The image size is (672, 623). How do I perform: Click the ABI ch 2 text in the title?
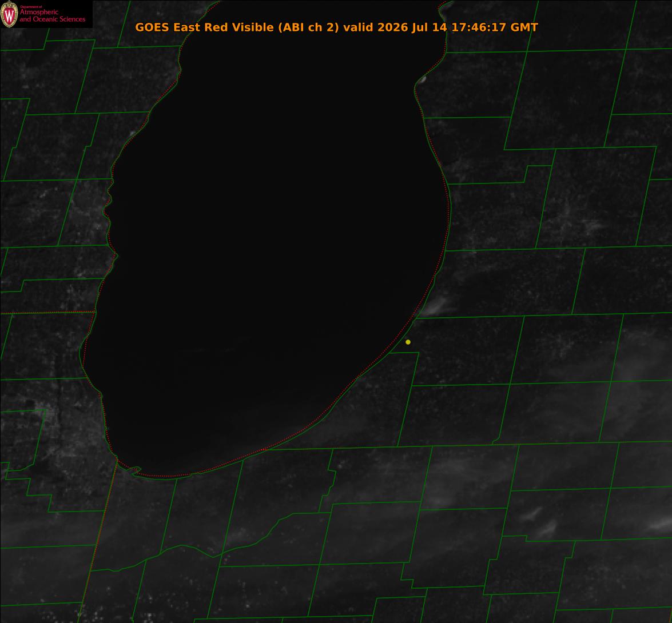tap(308, 27)
